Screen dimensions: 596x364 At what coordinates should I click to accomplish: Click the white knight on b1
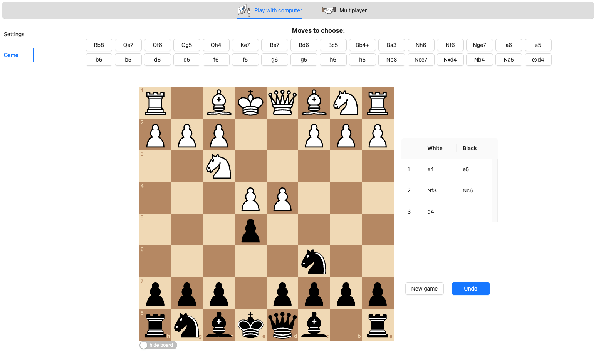click(x=346, y=102)
